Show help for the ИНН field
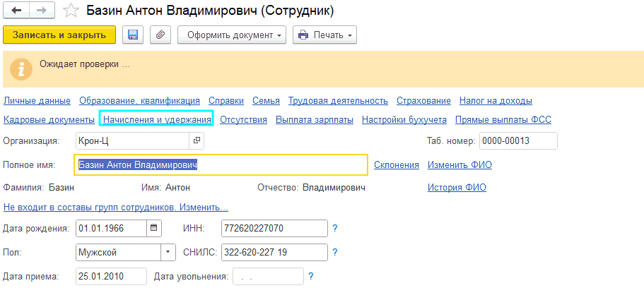The width and height of the screenshot is (644, 288). 335,228
